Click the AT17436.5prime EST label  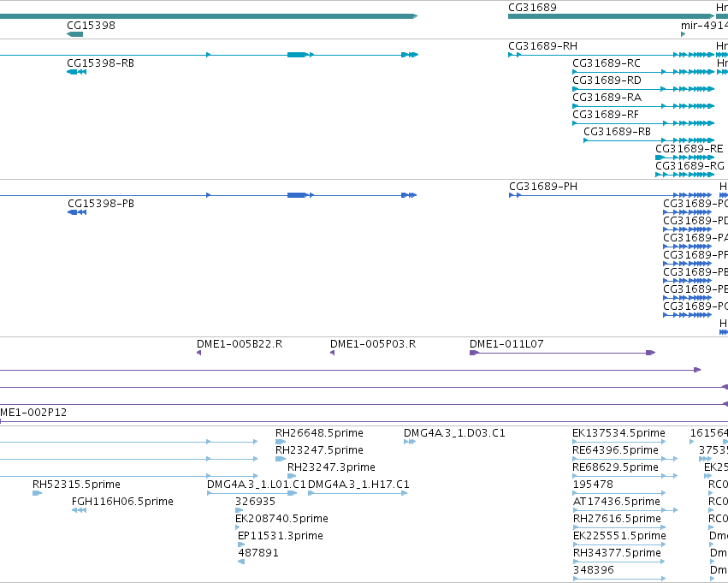(x=617, y=502)
